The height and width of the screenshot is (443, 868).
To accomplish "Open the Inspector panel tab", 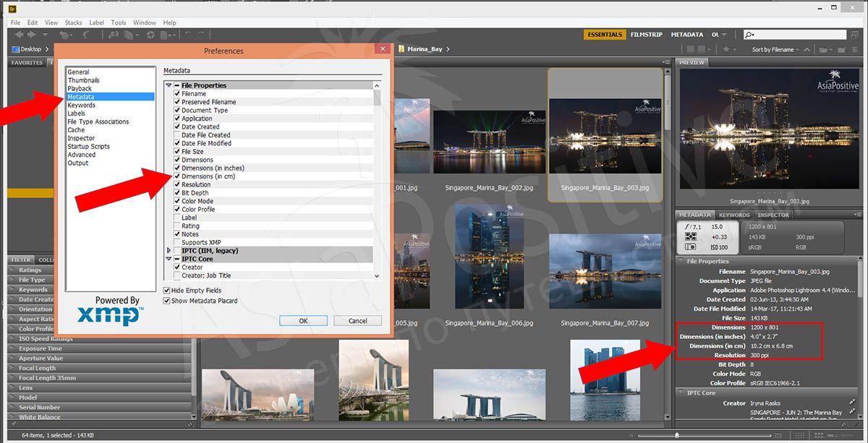I will (x=773, y=215).
